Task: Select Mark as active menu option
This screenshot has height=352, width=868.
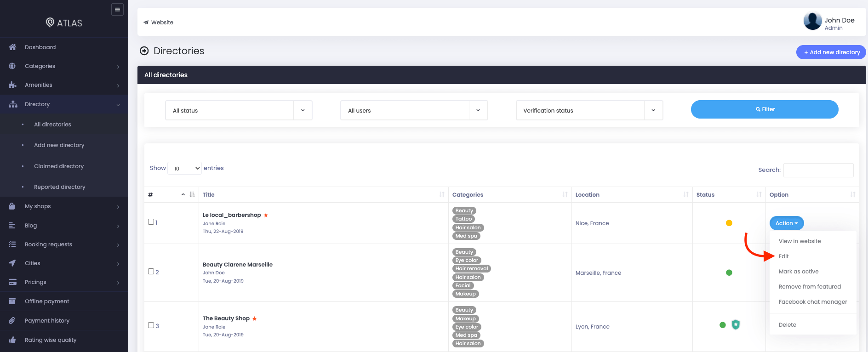Action: click(x=799, y=271)
